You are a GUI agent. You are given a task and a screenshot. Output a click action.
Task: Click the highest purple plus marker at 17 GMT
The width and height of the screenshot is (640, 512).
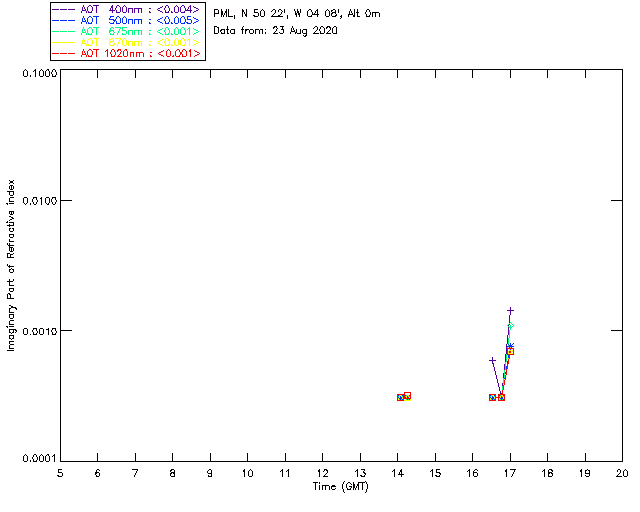pyautogui.click(x=510, y=311)
